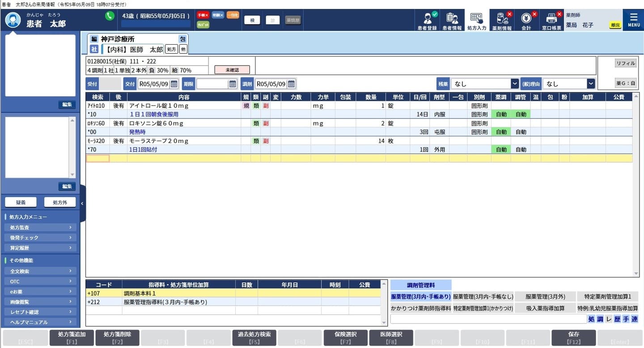Toggle the 自動 薬調 cell for アイトロール
The width and height of the screenshot is (644, 348).
pos(501,114)
